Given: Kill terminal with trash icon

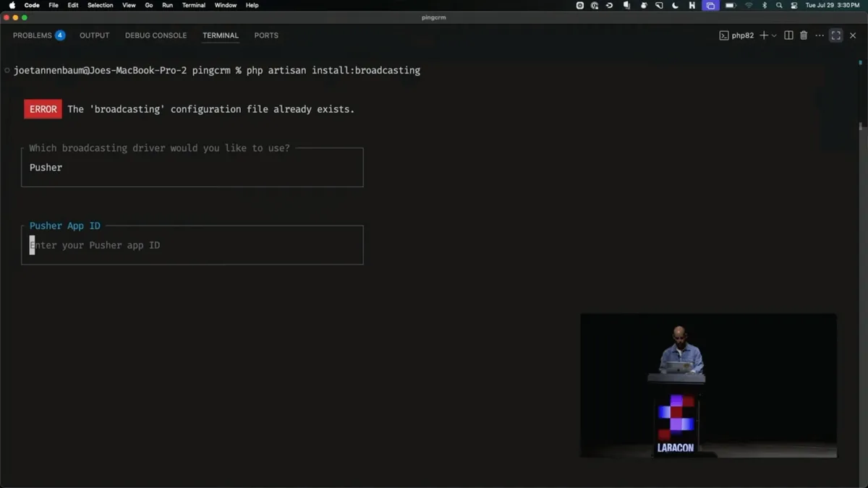Looking at the screenshot, I should click(x=804, y=35).
